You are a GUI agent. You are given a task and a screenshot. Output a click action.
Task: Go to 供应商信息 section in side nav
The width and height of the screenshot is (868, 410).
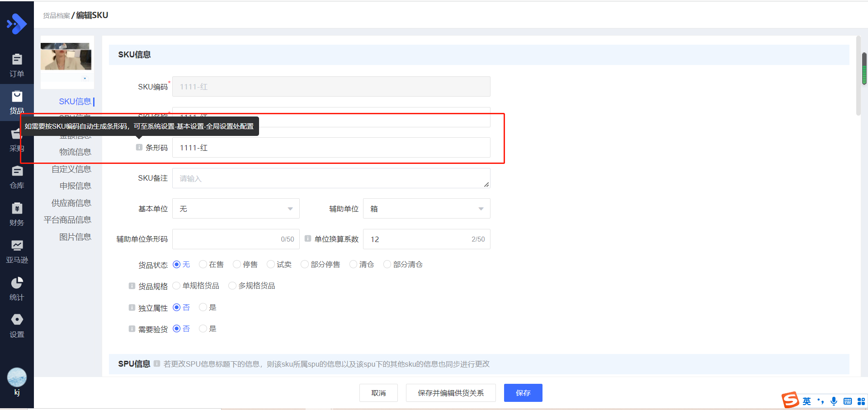71,203
